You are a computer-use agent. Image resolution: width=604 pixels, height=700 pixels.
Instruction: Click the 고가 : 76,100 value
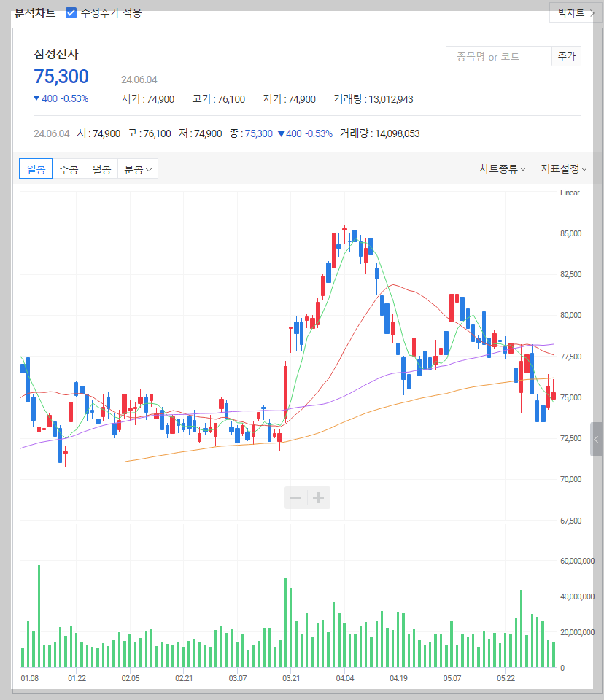(x=218, y=99)
